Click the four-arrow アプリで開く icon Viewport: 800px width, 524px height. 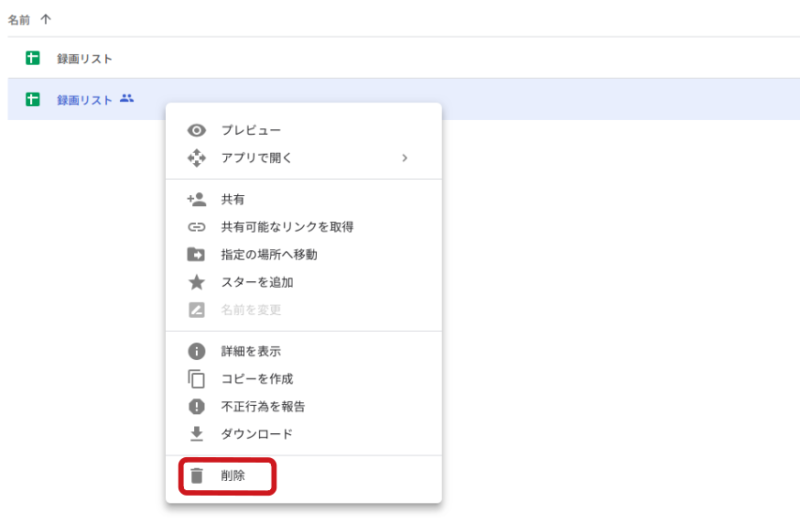196,158
